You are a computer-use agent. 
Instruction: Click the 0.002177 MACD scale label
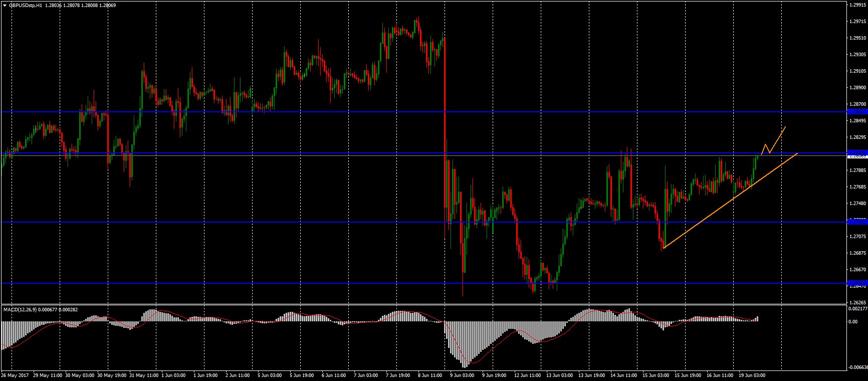tap(856, 309)
